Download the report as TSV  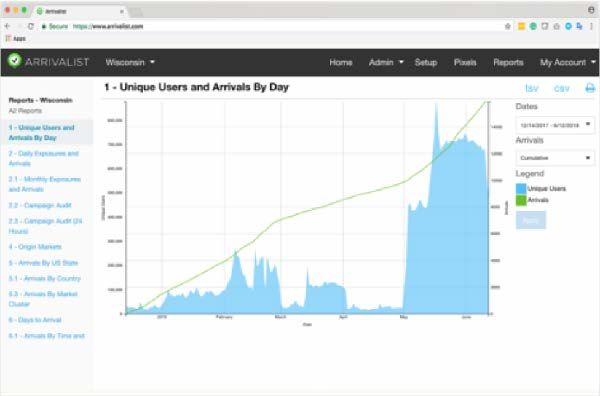click(532, 88)
